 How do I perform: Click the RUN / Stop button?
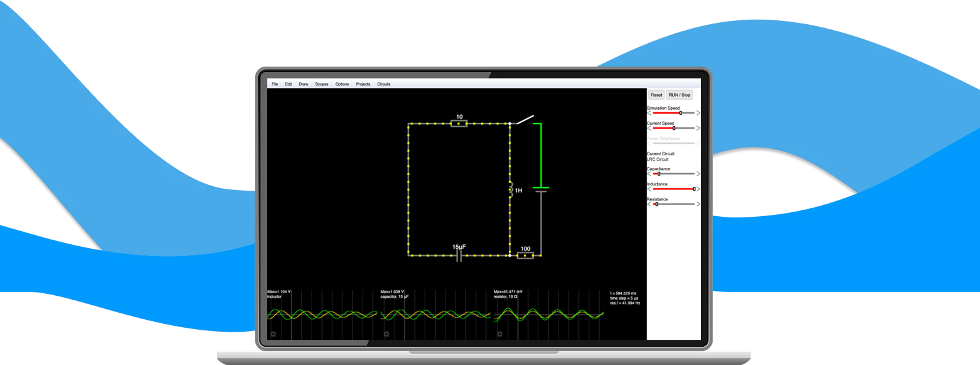(679, 95)
